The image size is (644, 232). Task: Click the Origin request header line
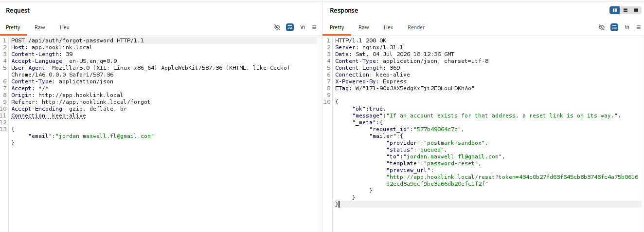point(67,95)
